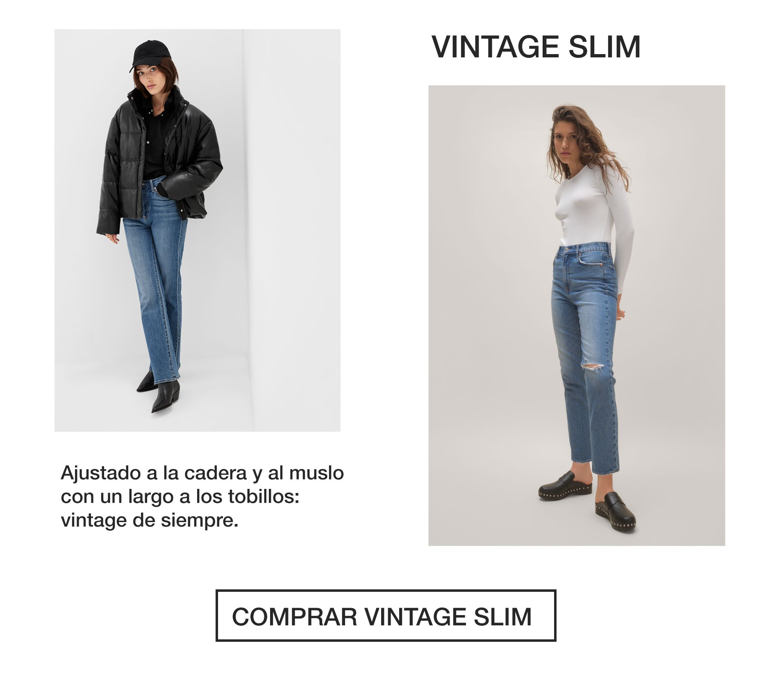
Task: Click the word COMPRAR inside the button
Action: pyautogui.click(x=294, y=617)
